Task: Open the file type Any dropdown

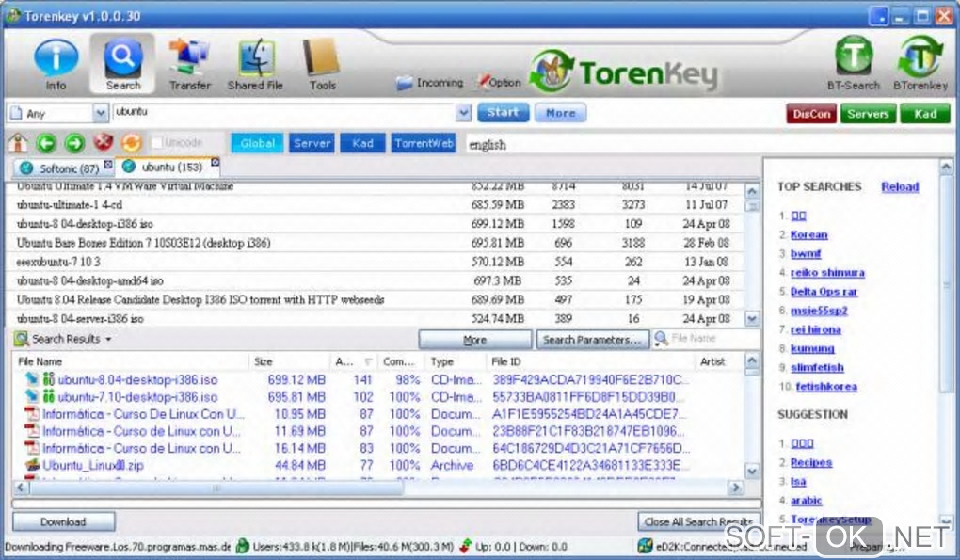Action: 101,113
